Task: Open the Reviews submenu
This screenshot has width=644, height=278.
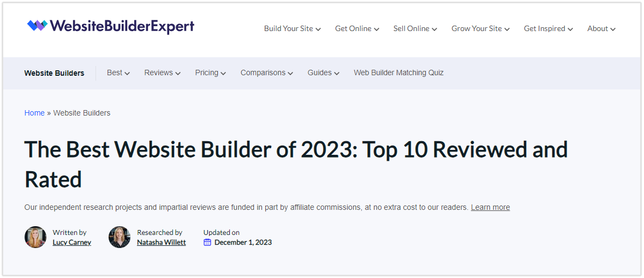Action: (x=162, y=72)
